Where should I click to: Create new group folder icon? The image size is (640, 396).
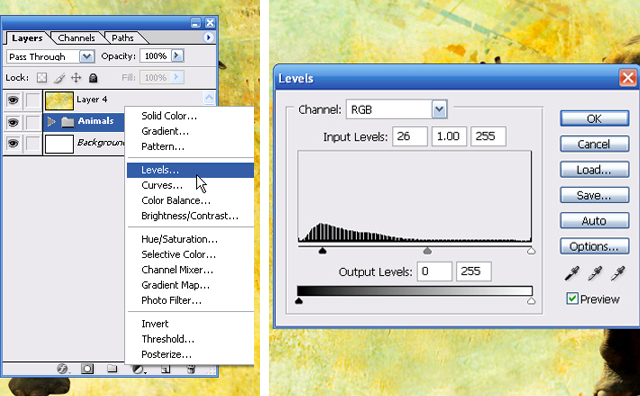coord(112,369)
